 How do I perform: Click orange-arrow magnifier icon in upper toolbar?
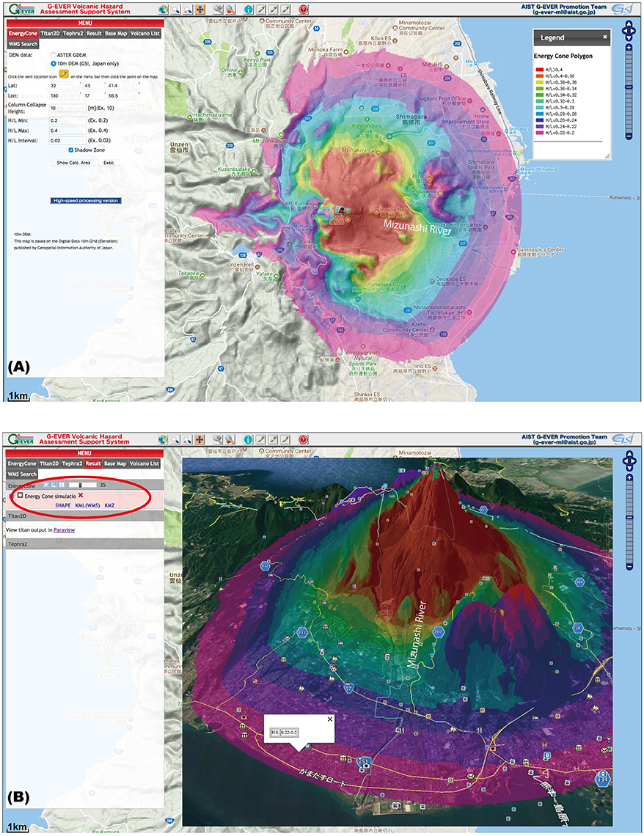[230, 9]
